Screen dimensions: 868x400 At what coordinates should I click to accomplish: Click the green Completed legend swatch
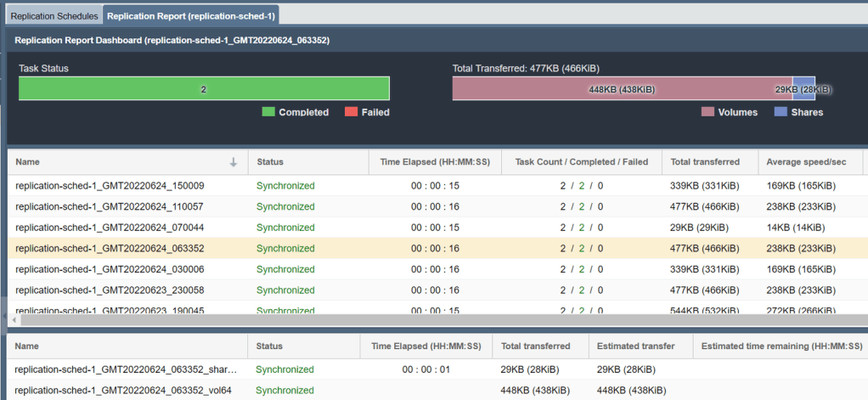click(x=268, y=112)
